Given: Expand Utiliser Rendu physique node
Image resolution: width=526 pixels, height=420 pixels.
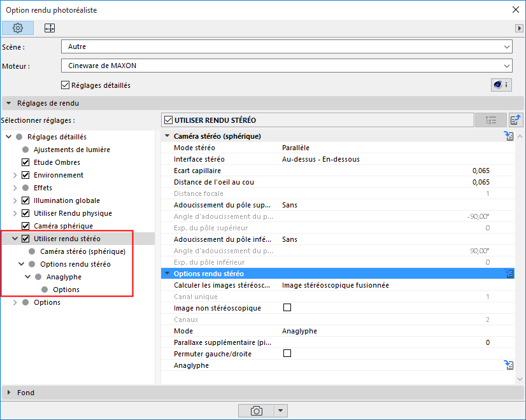Looking at the screenshot, I should [x=15, y=213].
